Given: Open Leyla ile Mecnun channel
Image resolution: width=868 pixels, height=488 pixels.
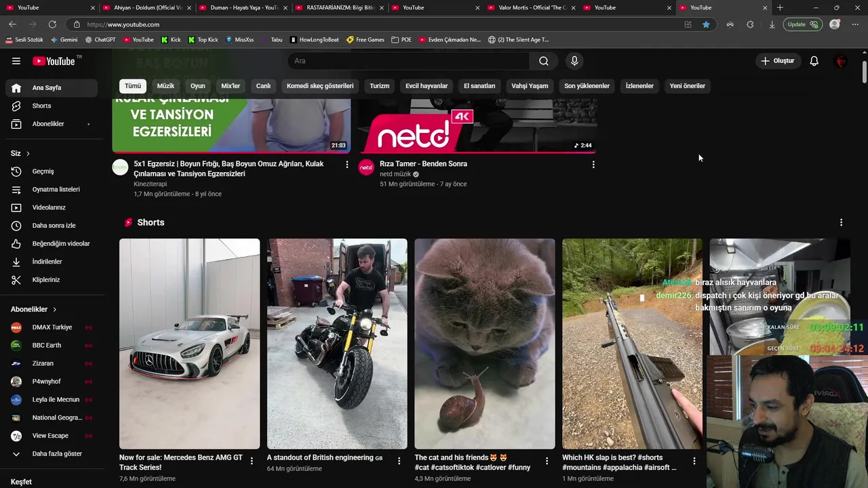Looking at the screenshot, I should (52, 400).
